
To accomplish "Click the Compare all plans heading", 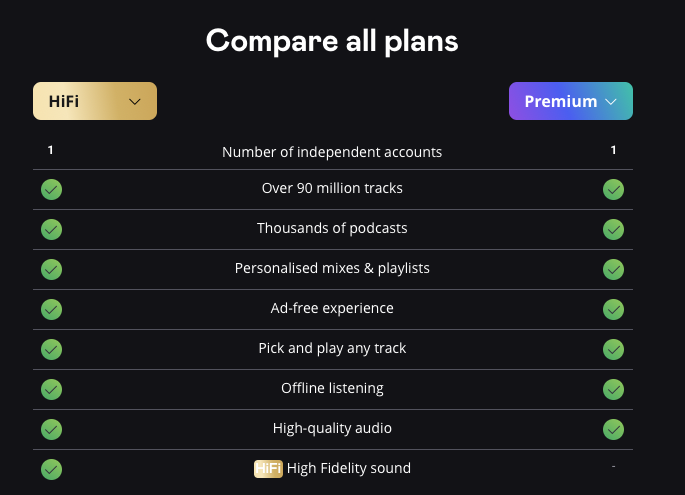I will click(x=332, y=41).
